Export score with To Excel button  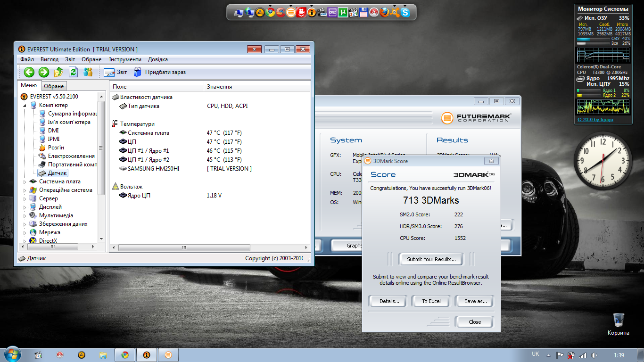click(x=431, y=301)
